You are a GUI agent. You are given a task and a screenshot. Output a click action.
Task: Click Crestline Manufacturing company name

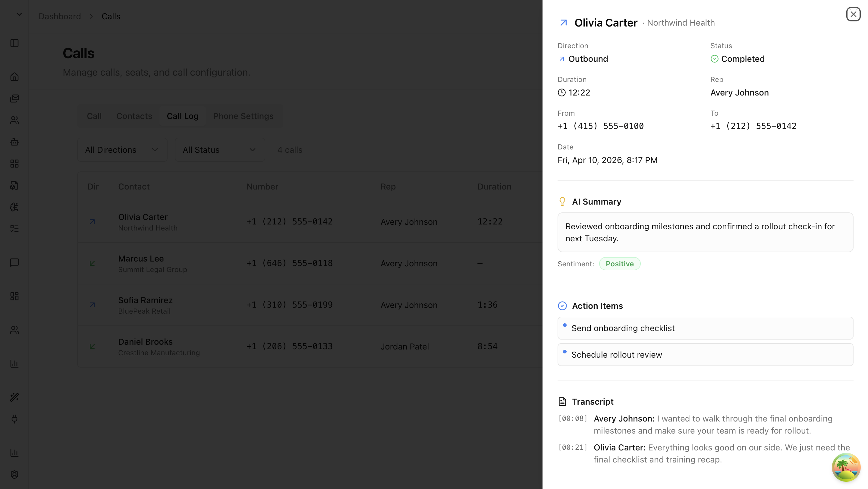tap(159, 353)
